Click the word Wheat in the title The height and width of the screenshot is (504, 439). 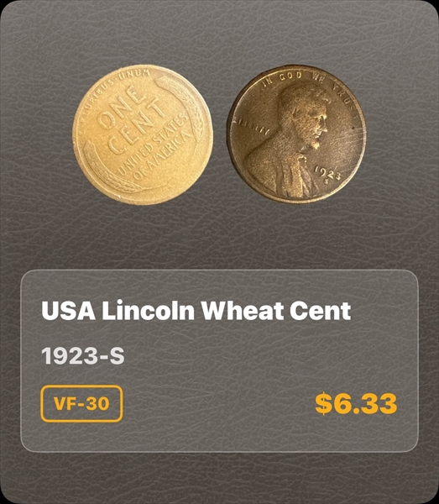[243, 311]
